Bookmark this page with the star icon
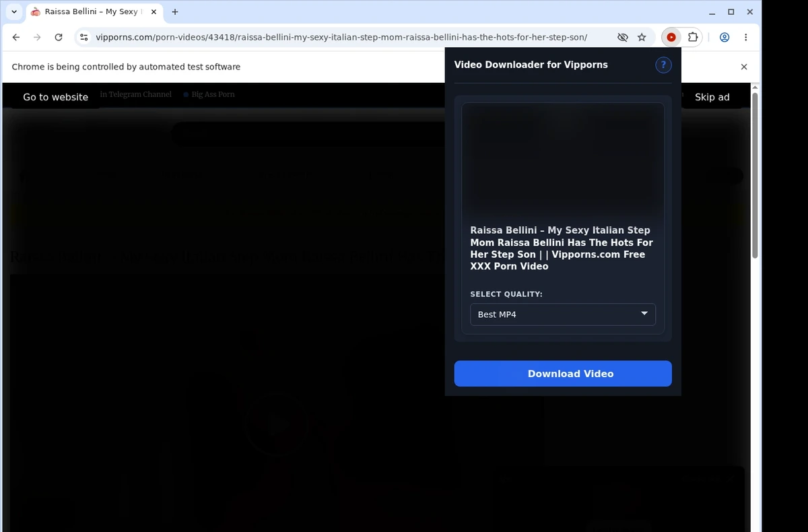Screen dimensions: 808x532 (642, 38)
